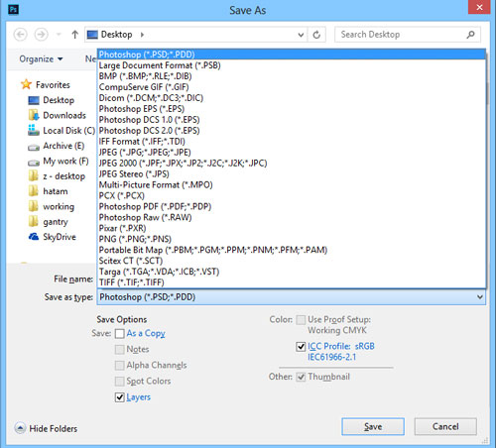Toggle the ICC Profile sRGB checkbox

(301, 347)
